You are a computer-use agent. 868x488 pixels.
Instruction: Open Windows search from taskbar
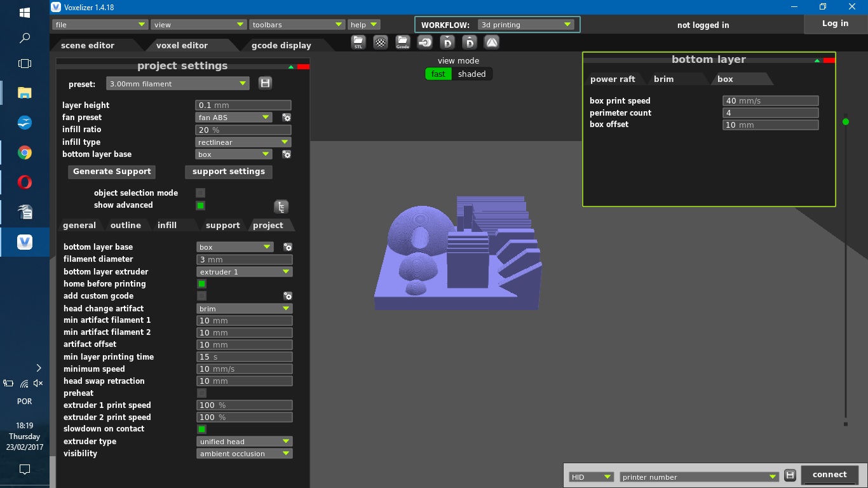pyautogui.click(x=25, y=38)
